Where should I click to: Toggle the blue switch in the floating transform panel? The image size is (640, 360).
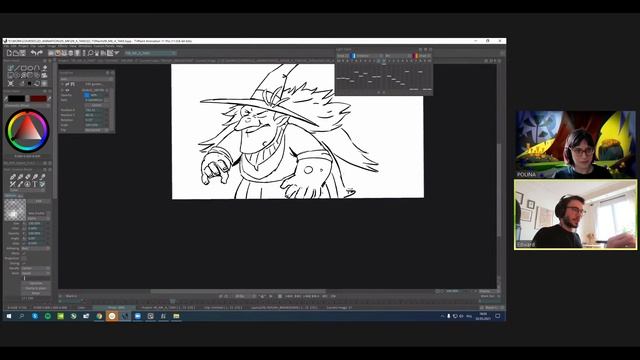(x=86, y=95)
